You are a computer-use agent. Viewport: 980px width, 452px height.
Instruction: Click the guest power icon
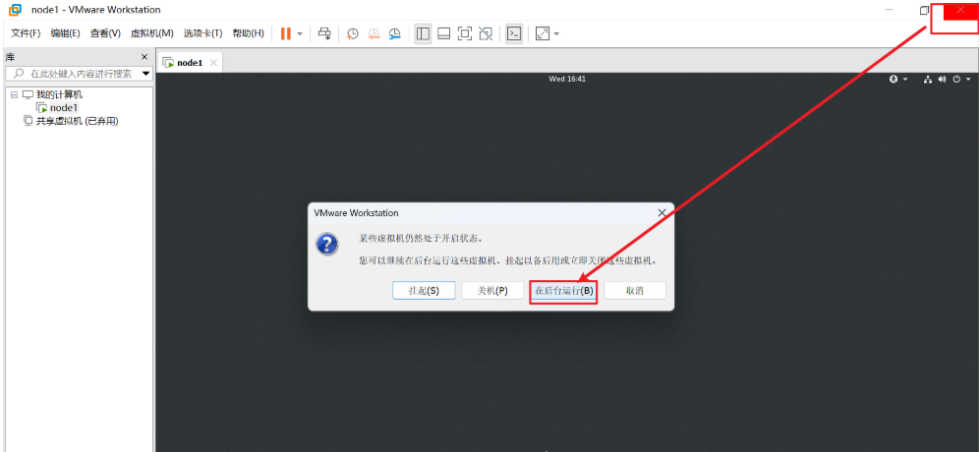click(956, 79)
